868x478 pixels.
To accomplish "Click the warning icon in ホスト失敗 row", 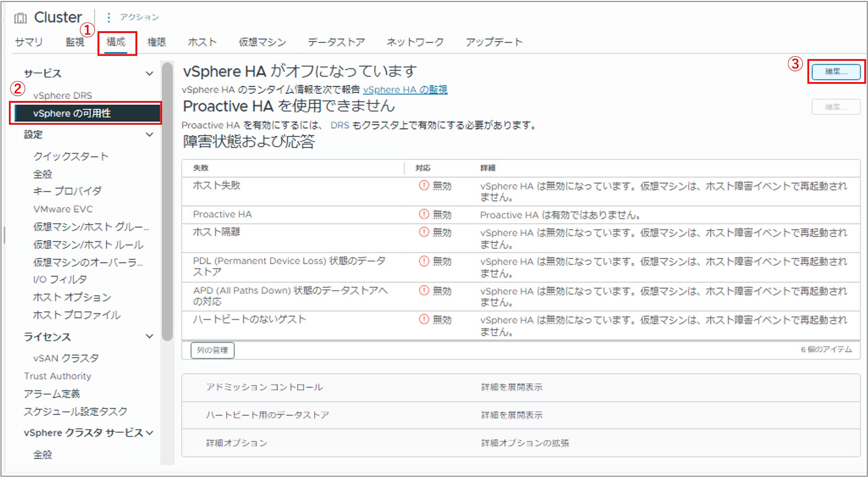I will (x=424, y=185).
